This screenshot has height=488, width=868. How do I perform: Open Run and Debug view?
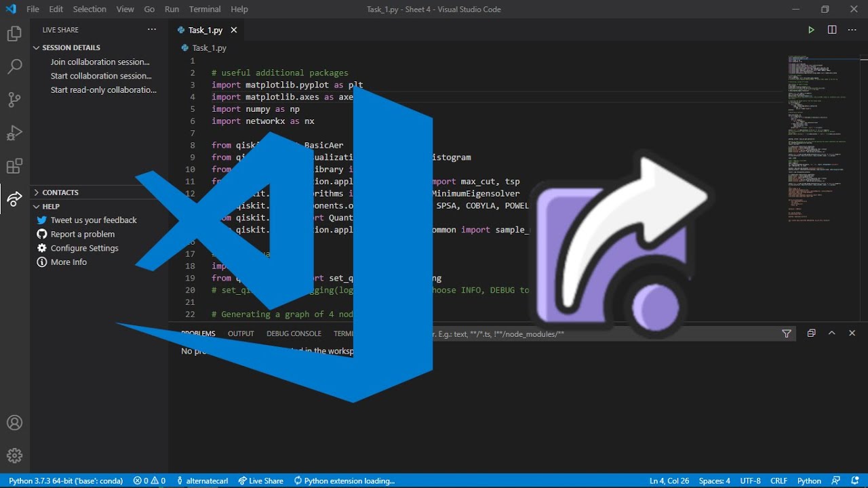(x=14, y=133)
